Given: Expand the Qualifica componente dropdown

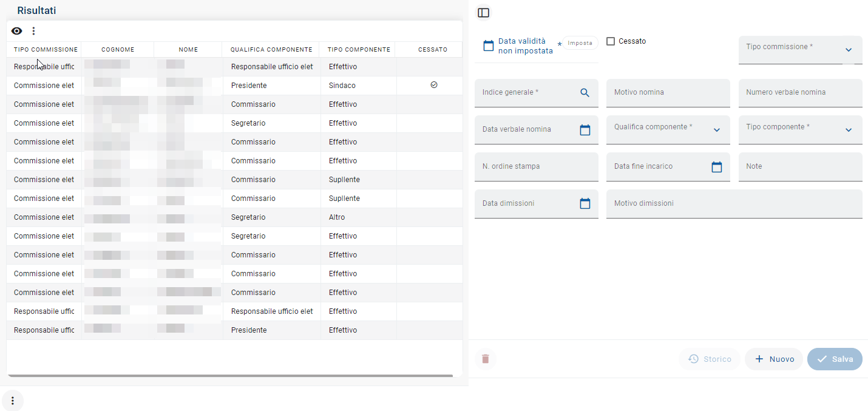Looking at the screenshot, I should pyautogui.click(x=716, y=131).
